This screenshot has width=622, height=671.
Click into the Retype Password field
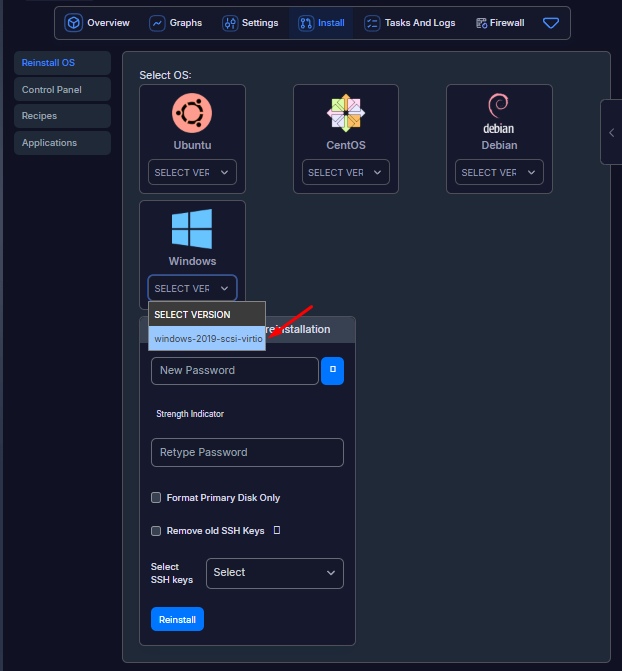coord(246,453)
